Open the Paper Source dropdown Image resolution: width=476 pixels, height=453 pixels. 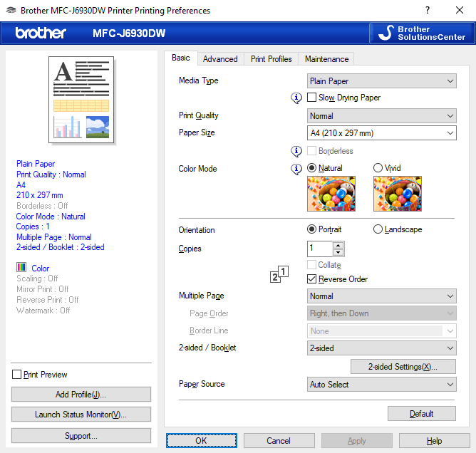coord(382,385)
